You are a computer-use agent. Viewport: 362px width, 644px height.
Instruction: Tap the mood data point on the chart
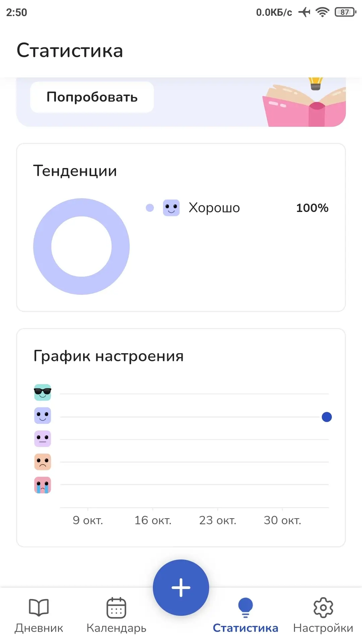[x=327, y=417]
